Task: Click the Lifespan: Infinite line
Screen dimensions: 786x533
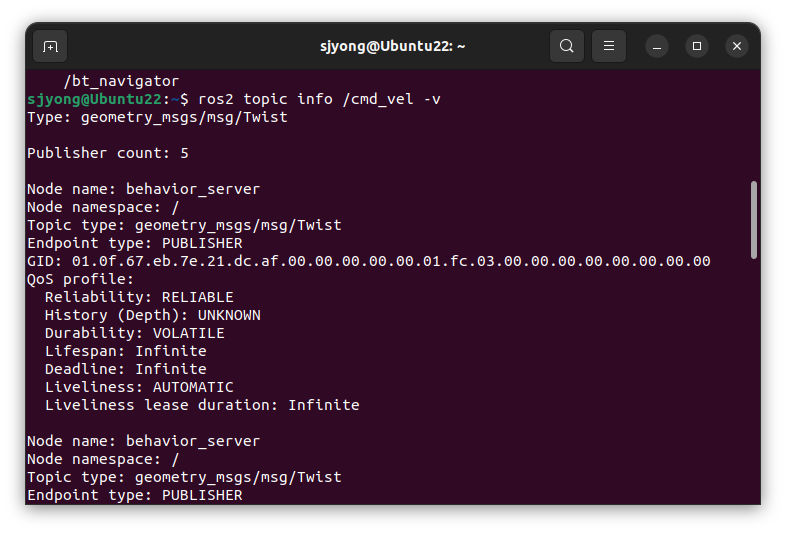Action: 126,351
